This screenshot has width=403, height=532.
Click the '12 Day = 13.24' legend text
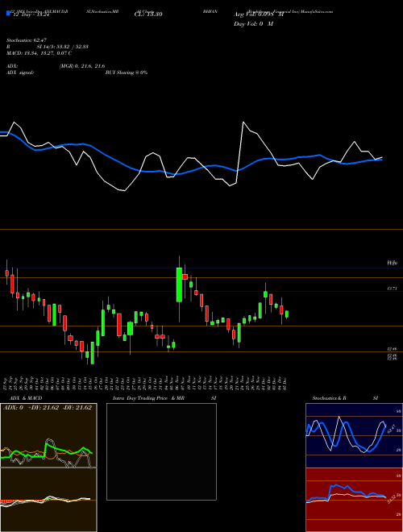pos(31,15)
